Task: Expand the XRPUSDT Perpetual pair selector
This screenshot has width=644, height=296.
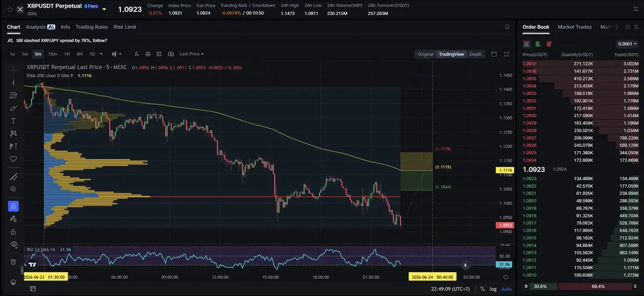Action: point(104,9)
